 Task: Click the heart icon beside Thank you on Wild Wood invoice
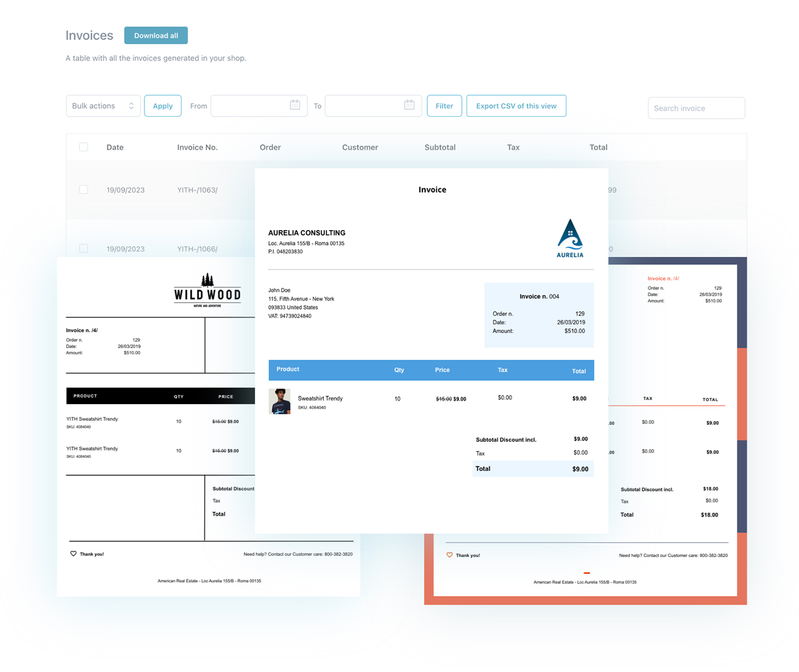74,553
